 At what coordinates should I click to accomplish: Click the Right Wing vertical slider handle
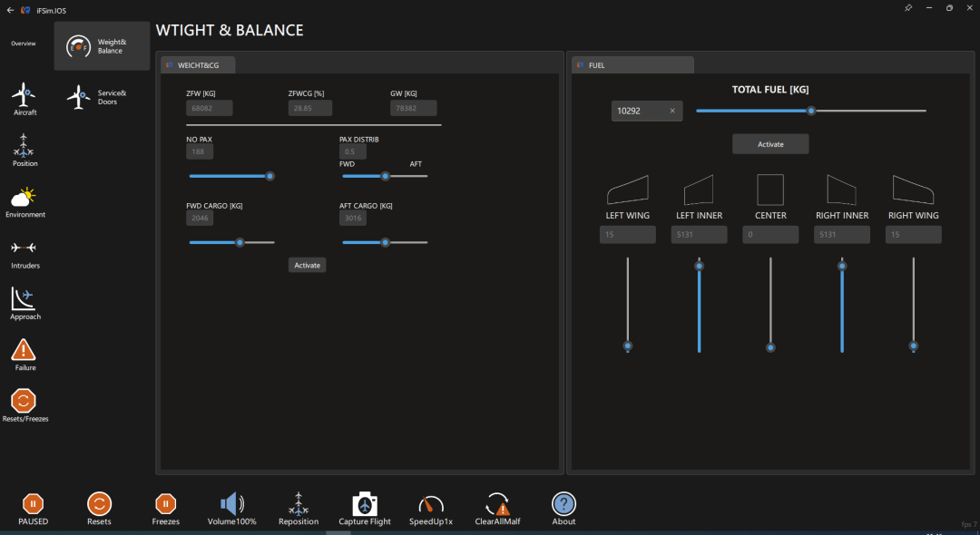[x=914, y=345]
